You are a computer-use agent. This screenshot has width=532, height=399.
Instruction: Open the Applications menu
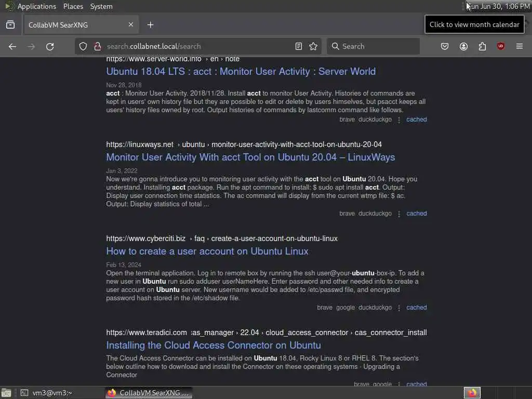37,6
